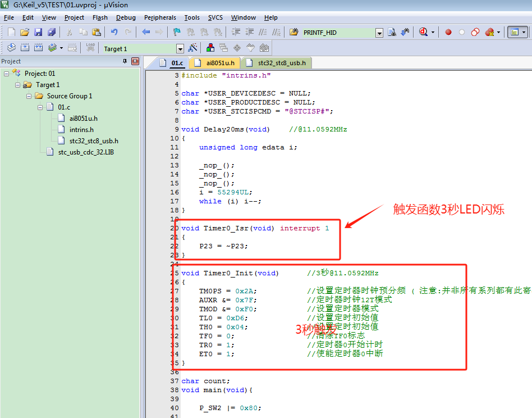Create a new file with New icon
The image size is (532, 418).
coord(11,32)
